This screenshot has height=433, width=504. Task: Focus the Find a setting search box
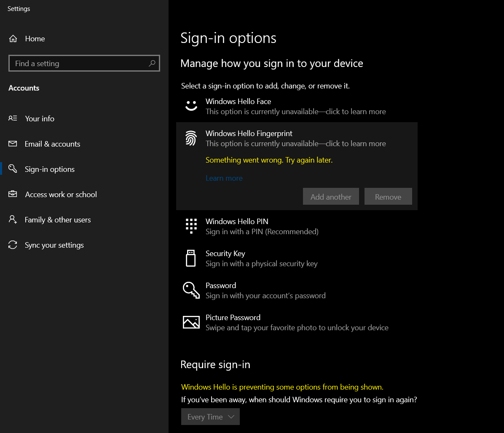(84, 63)
